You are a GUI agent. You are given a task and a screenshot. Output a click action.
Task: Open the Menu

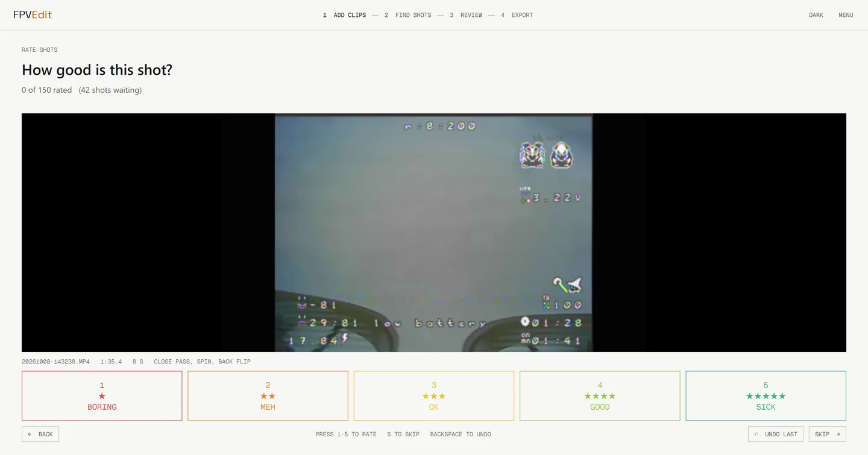[846, 15]
